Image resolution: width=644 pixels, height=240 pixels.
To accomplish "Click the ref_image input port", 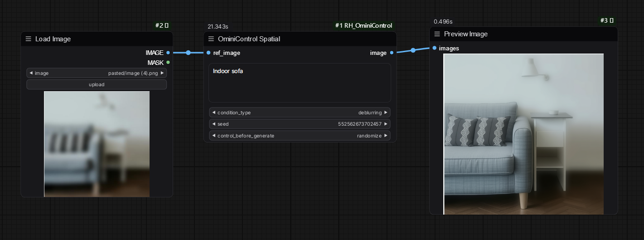I will click(x=208, y=53).
